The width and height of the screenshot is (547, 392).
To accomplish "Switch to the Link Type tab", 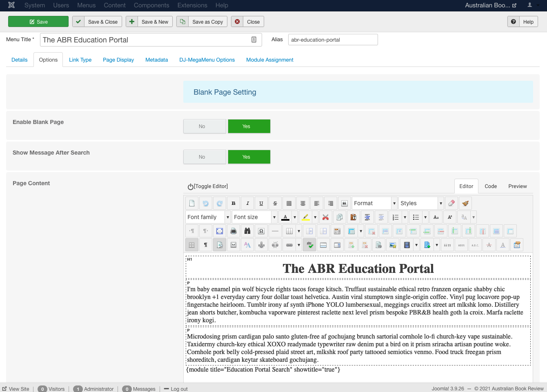I will (x=80, y=60).
